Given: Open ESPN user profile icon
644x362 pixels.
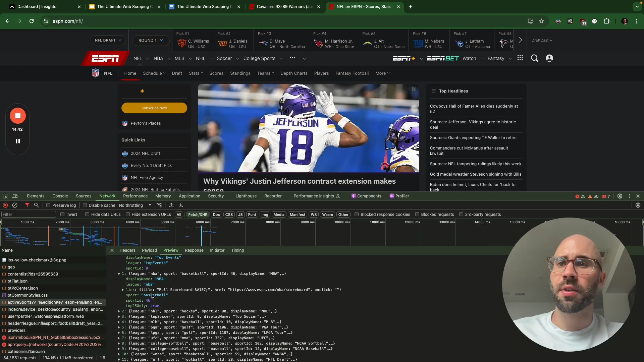Looking at the screenshot, I should click(x=549, y=58).
